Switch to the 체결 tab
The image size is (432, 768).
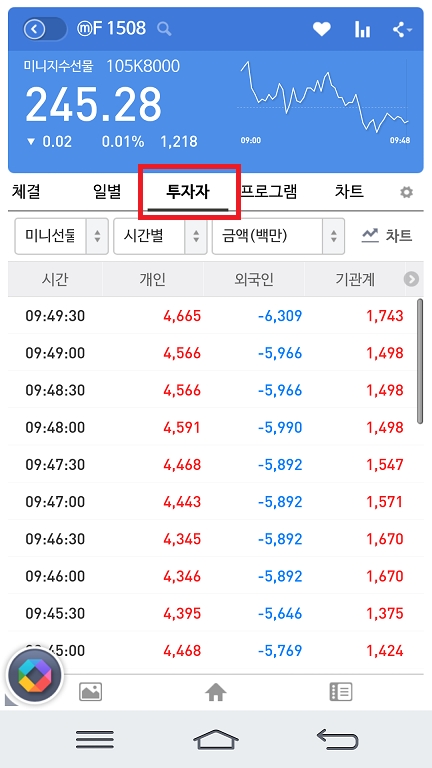(x=26, y=192)
